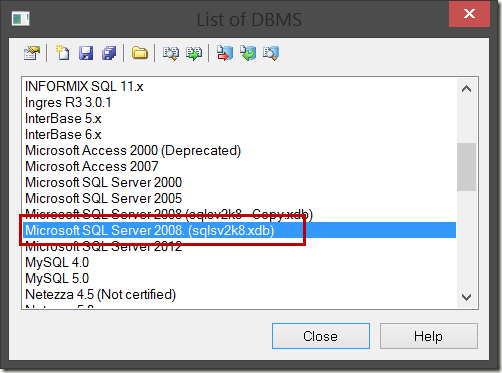Create a new DBMS definition
The height and width of the screenshot is (373, 502).
coord(63,53)
